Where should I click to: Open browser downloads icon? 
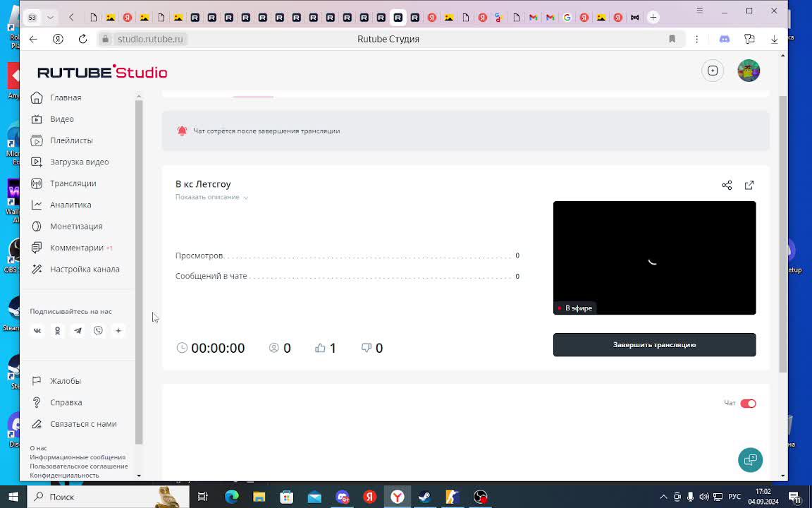click(x=774, y=39)
